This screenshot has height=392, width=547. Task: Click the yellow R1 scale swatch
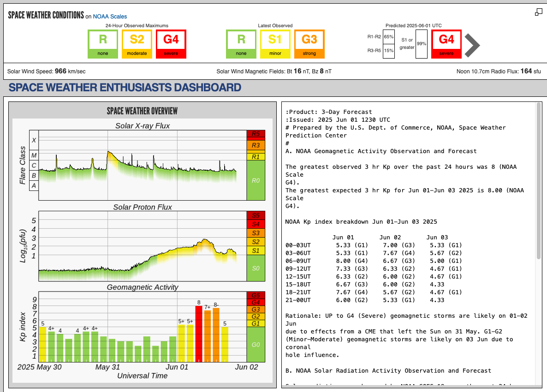coord(256,157)
